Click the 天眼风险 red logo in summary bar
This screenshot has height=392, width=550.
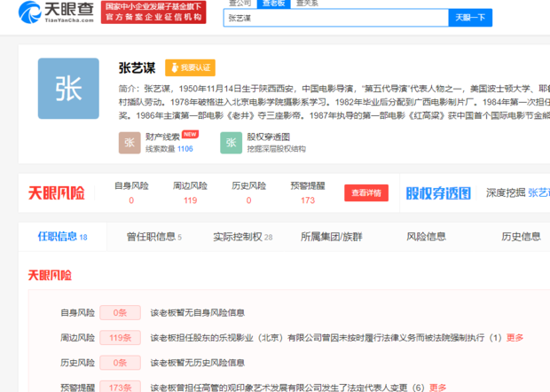pos(57,193)
